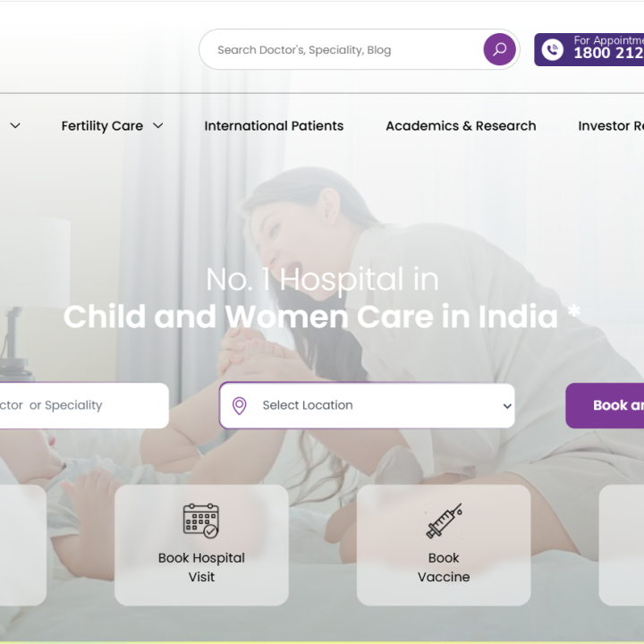Click the Book an appointment purple button

pyautogui.click(x=605, y=405)
